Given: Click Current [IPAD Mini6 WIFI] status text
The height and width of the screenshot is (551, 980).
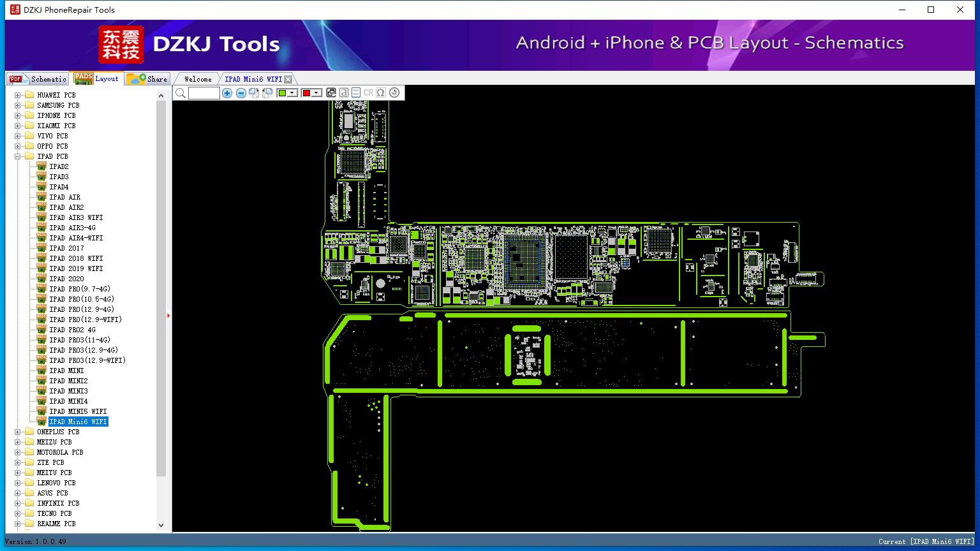Looking at the screenshot, I should pyautogui.click(x=926, y=541).
